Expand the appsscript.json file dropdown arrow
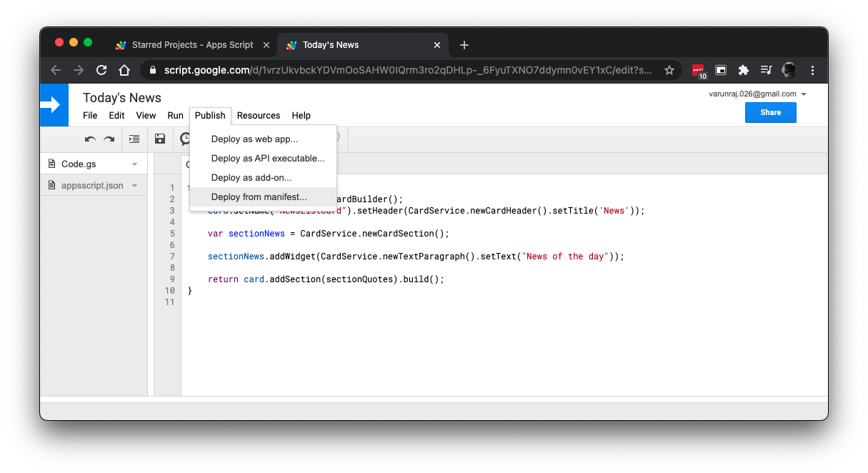This screenshot has width=868, height=473. tap(135, 186)
